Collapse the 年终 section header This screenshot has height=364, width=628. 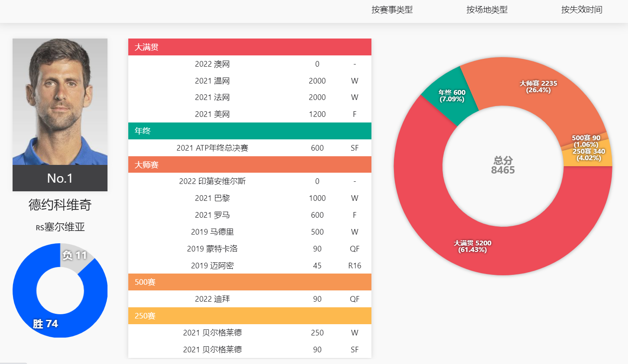[x=250, y=131]
